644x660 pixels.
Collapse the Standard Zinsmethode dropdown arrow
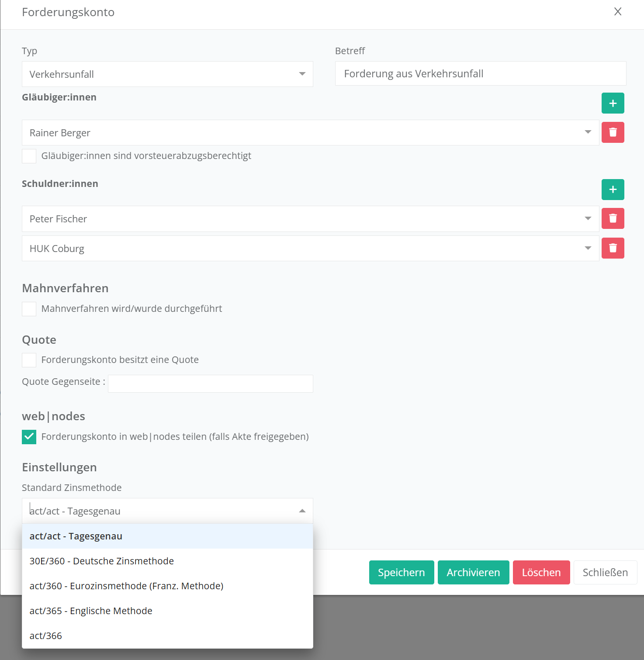[x=302, y=511]
